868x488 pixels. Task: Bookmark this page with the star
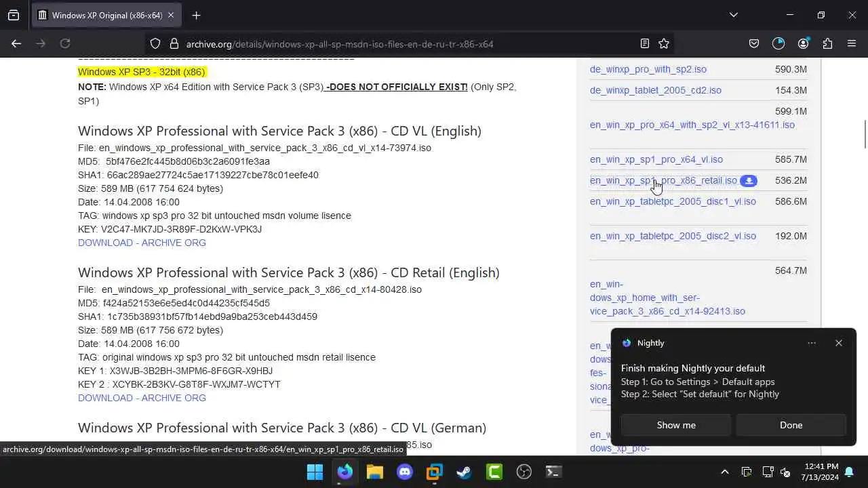(664, 43)
